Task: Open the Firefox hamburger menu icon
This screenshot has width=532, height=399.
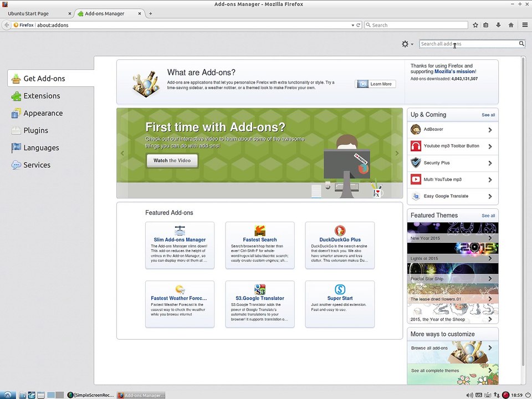Action: tap(525, 25)
